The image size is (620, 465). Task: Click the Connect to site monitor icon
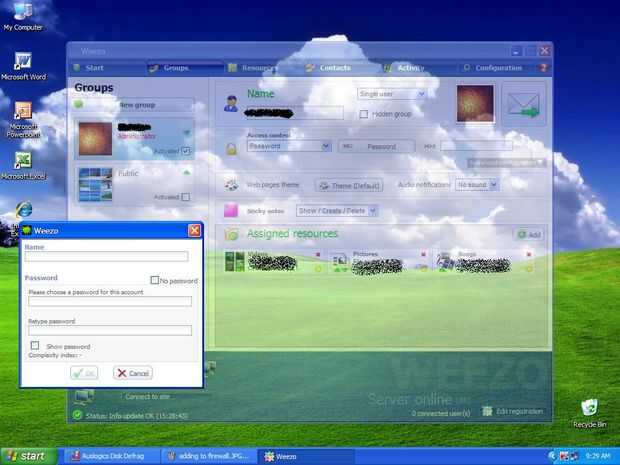[x=84, y=397]
